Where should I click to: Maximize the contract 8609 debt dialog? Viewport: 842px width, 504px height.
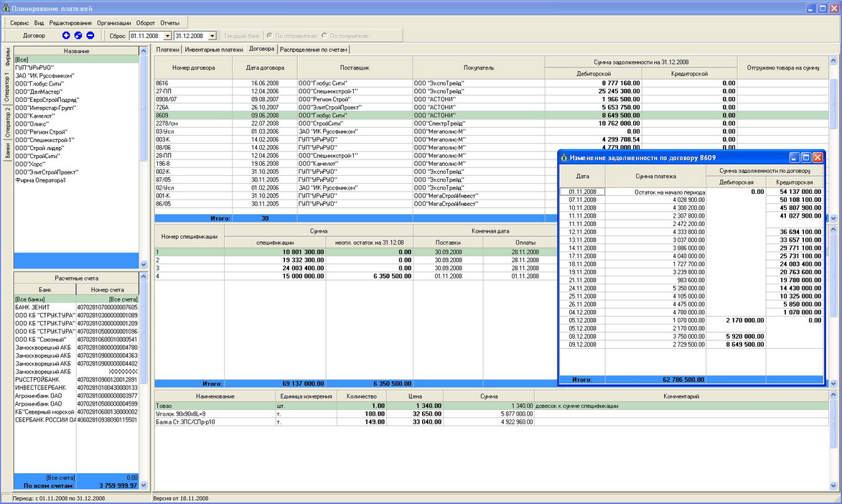[805, 157]
